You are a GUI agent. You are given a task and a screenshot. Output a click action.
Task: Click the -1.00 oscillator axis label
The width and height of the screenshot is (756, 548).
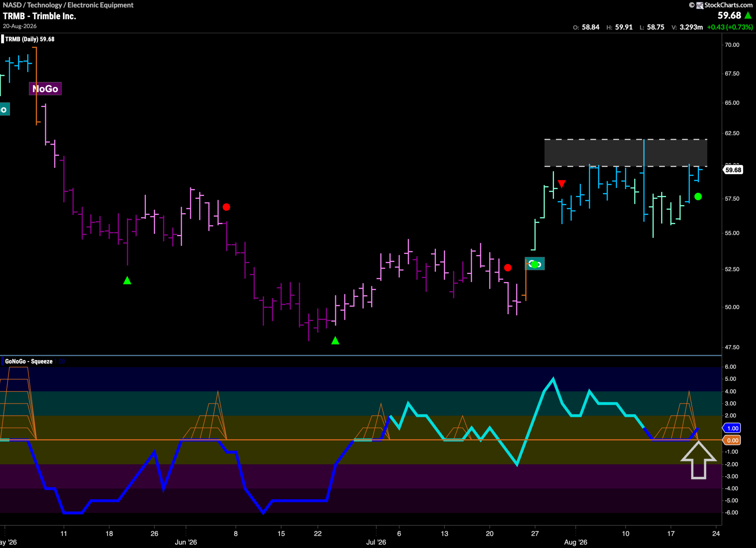pyautogui.click(x=731, y=452)
